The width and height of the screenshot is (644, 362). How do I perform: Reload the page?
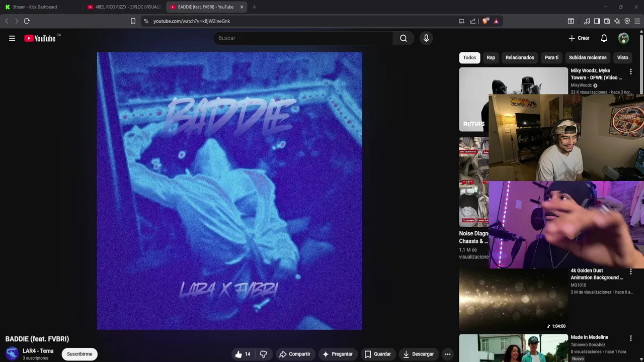(27, 21)
